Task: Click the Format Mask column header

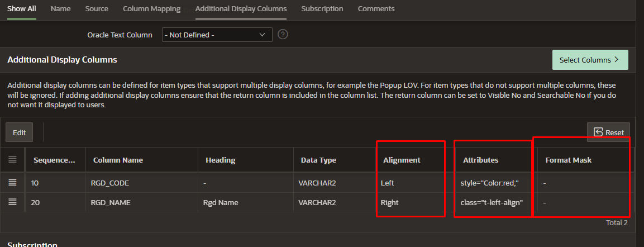Action: tap(568, 160)
